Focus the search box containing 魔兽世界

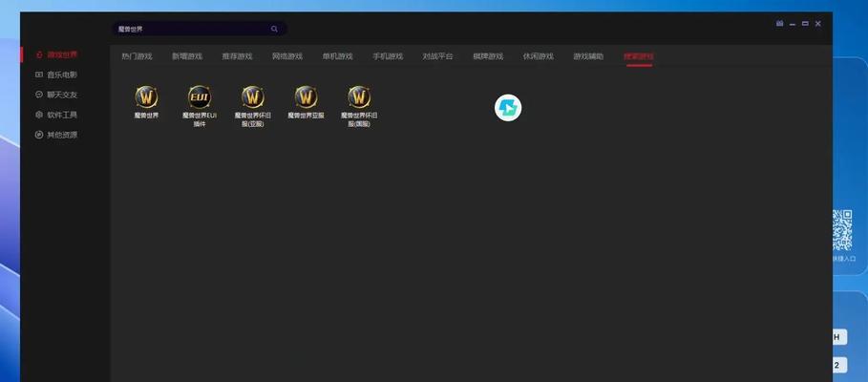tap(200, 29)
